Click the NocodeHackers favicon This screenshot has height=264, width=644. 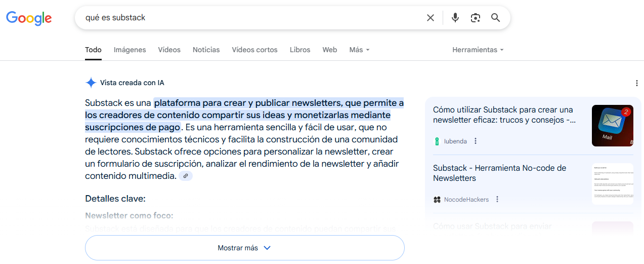click(x=437, y=200)
